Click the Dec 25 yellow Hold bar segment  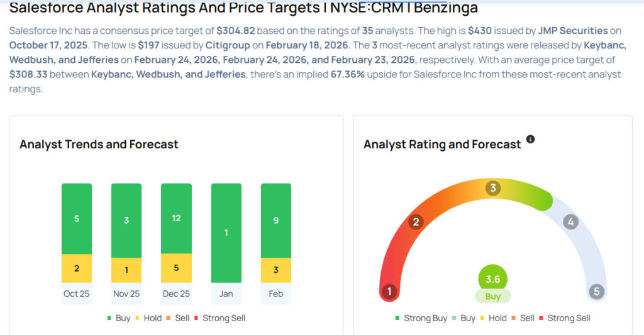tap(176, 268)
